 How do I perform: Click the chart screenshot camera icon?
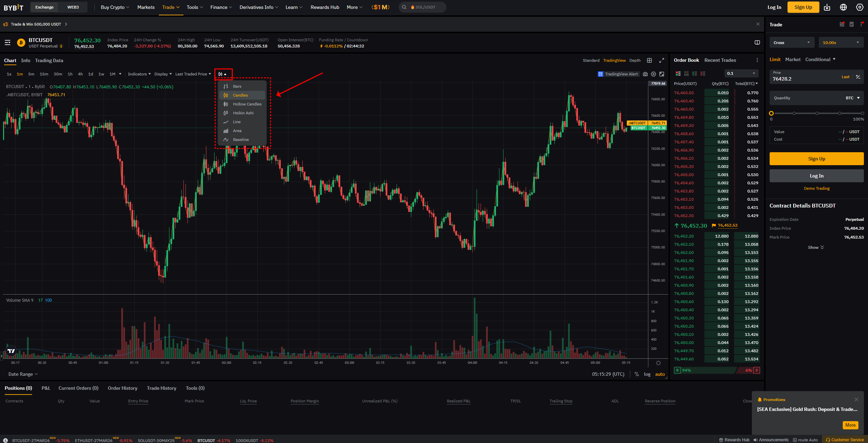(645, 74)
